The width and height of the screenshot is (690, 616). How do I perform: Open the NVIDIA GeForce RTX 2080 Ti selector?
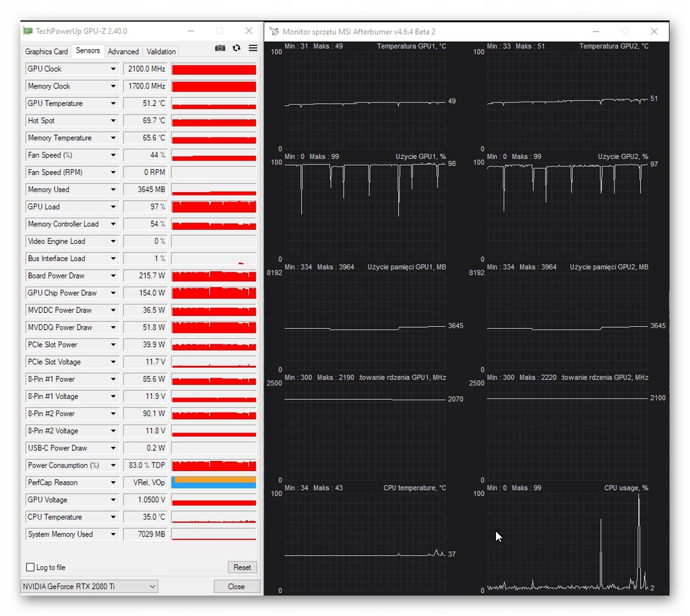coord(90,586)
